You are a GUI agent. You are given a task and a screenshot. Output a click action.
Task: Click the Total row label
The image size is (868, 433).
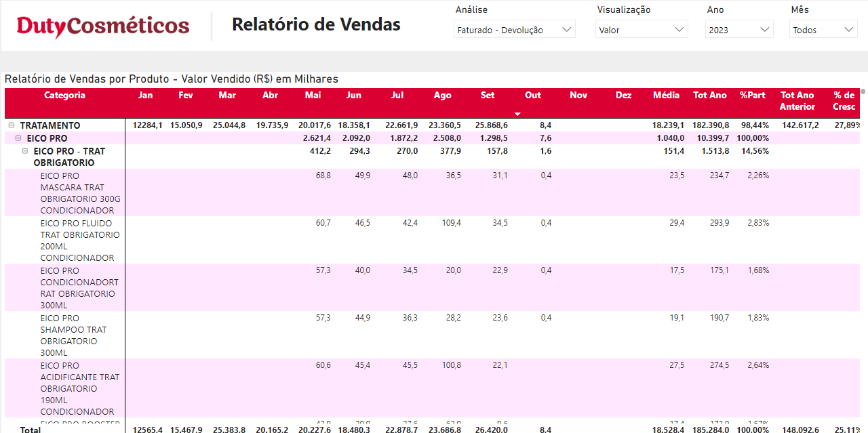pyautogui.click(x=31, y=430)
